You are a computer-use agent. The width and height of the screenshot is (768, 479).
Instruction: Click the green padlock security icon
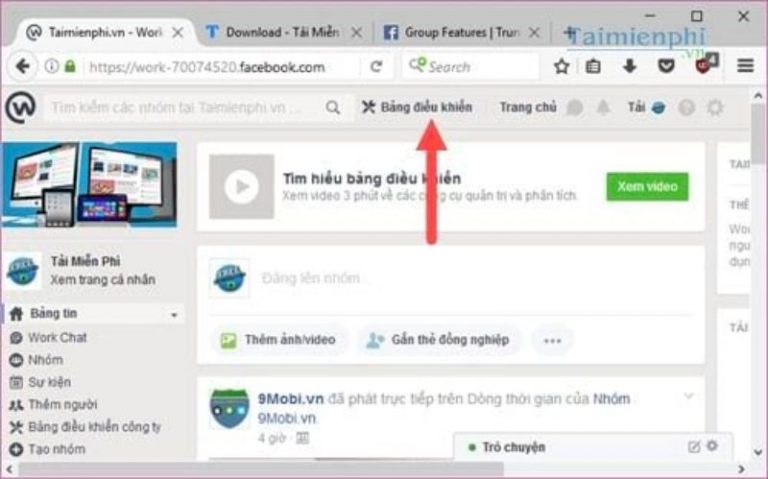[x=70, y=66]
